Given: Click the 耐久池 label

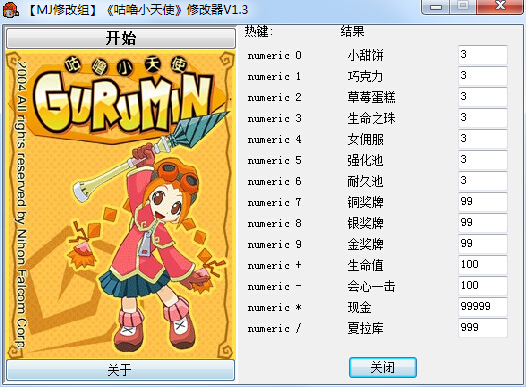Looking at the screenshot, I should 365,181.
